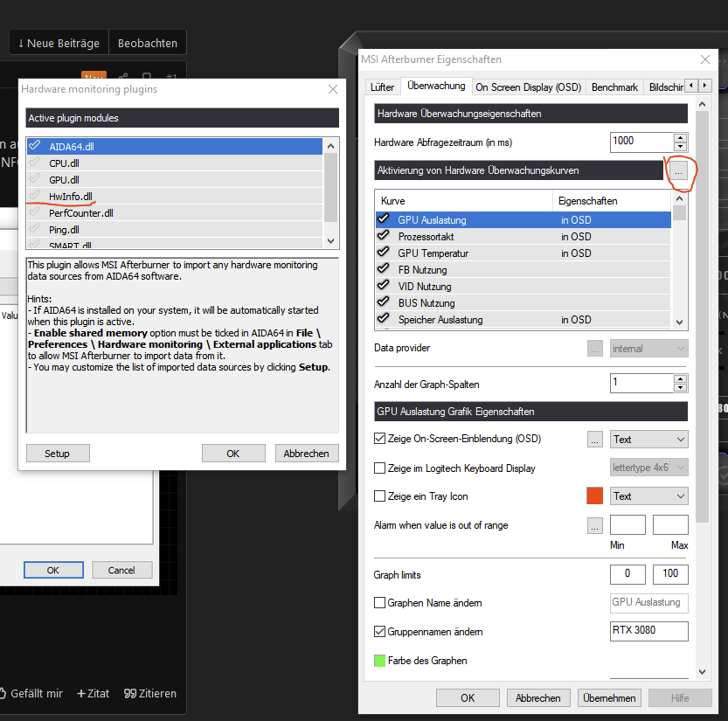Viewport: 728px width, 721px height.
Task: Click Abbrechen in Afterburner Eigenschaften window
Action: click(538, 697)
